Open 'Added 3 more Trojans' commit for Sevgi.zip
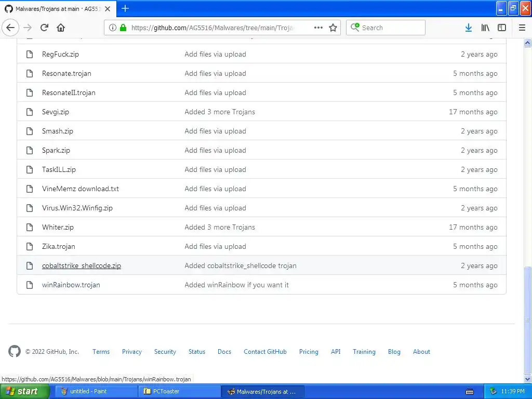 (220, 112)
